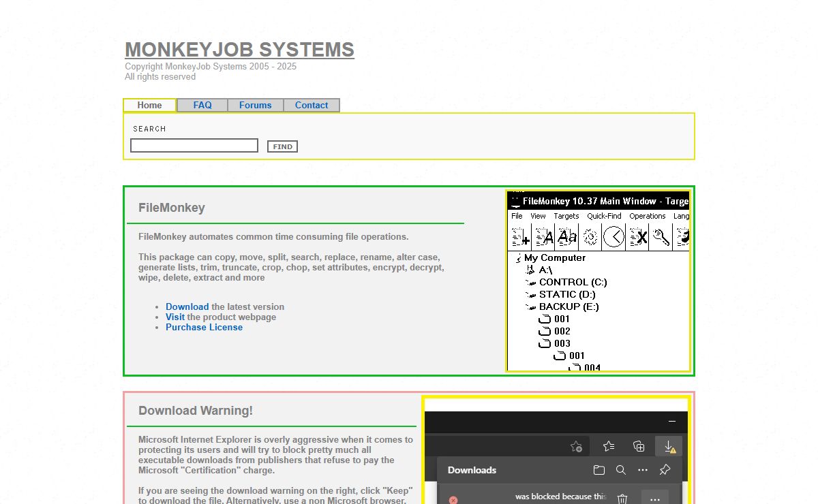Open File menu in FileMonkey screenshot
The image size is (818, 504).
(517, 216)
